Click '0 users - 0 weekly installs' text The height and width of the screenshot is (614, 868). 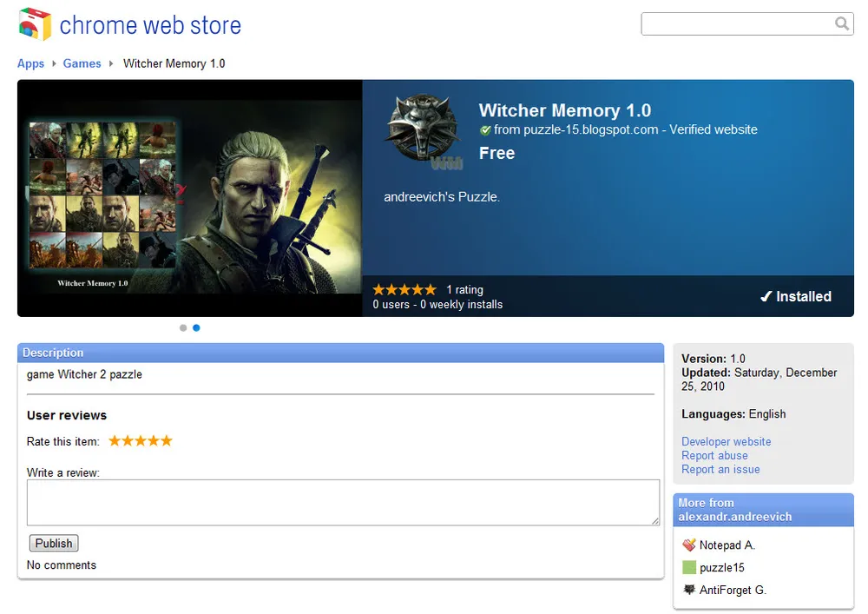click(x=437, y=304)
